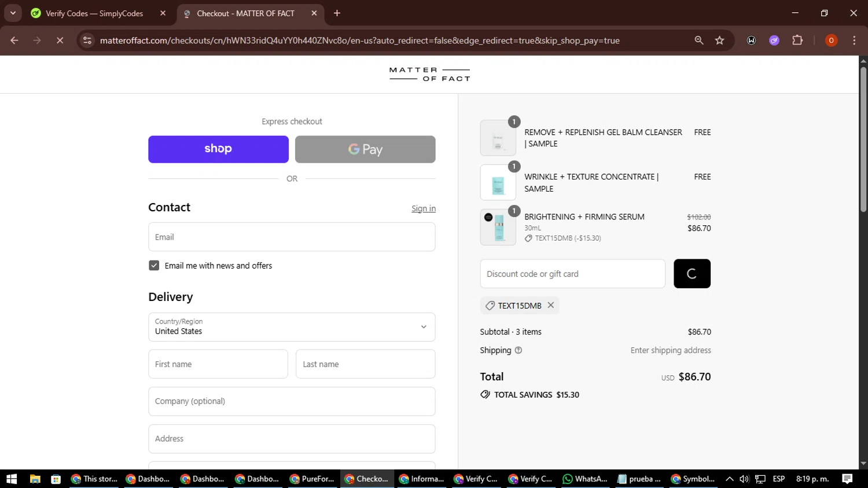
Task: Switch to the This stor... Chrome taskbar window
Action: [x=94, y=479]
